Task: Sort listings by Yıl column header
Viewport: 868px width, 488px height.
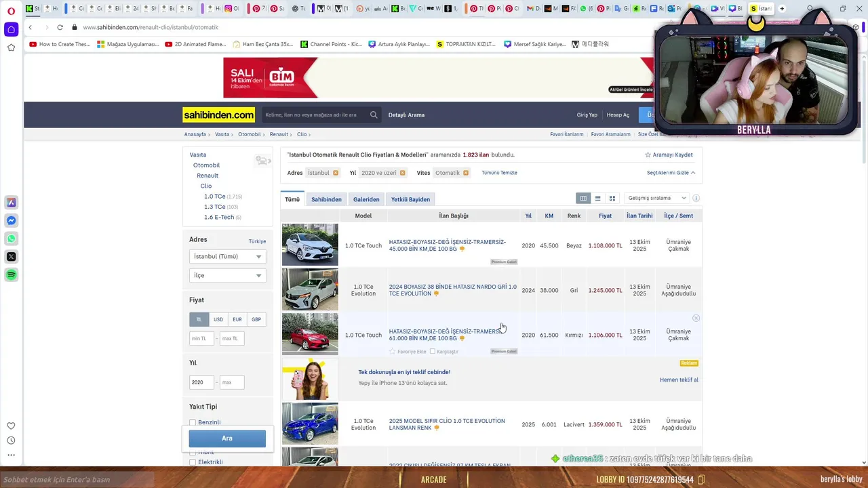Action: pyautogui.click(x=528, y=216)
